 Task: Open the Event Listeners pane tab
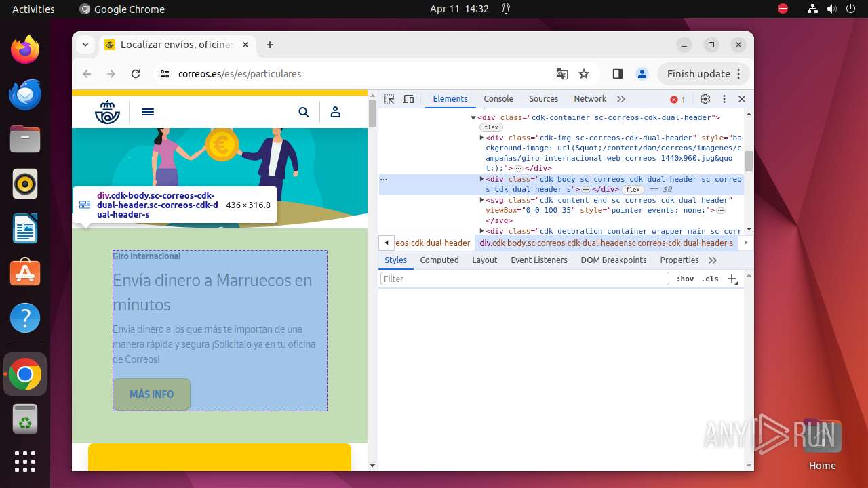pos(539,260)
